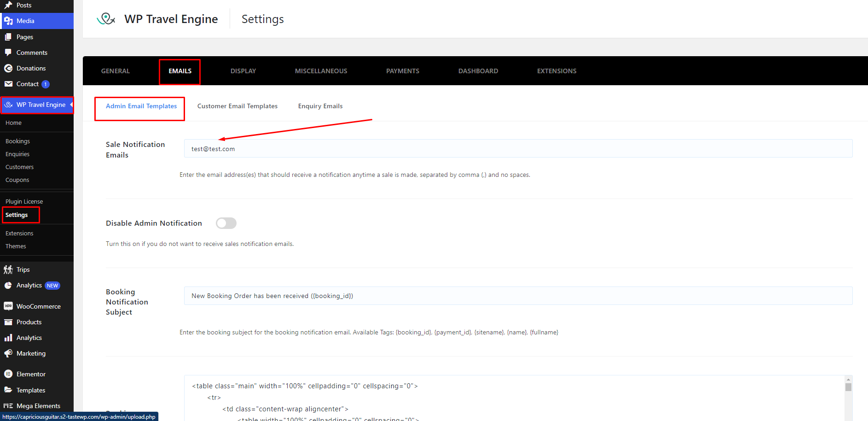Open the Plugin License page
Screen dimensions: 868x421
coord(24,201)
